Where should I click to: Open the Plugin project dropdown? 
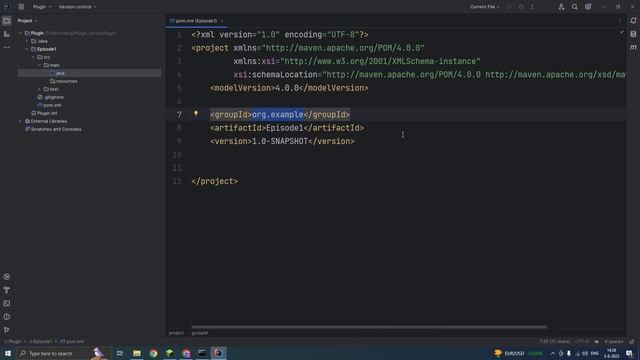point(42,7)
